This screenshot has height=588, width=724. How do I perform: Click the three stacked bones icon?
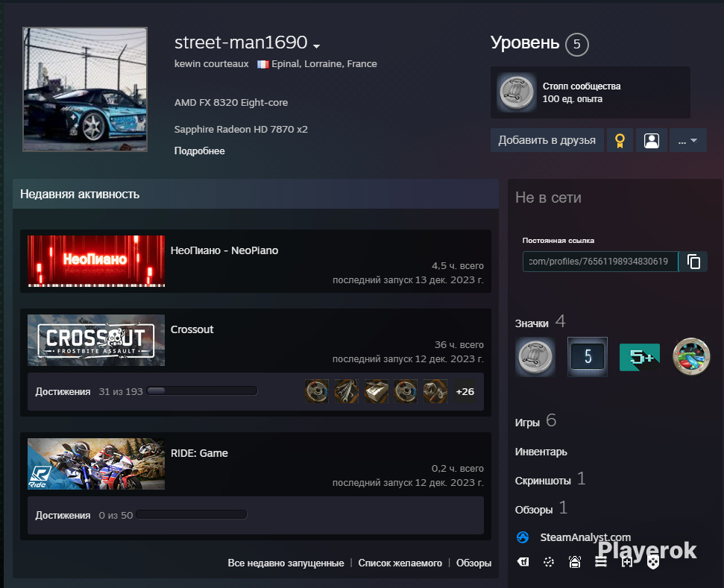click(x=601, y=562)
